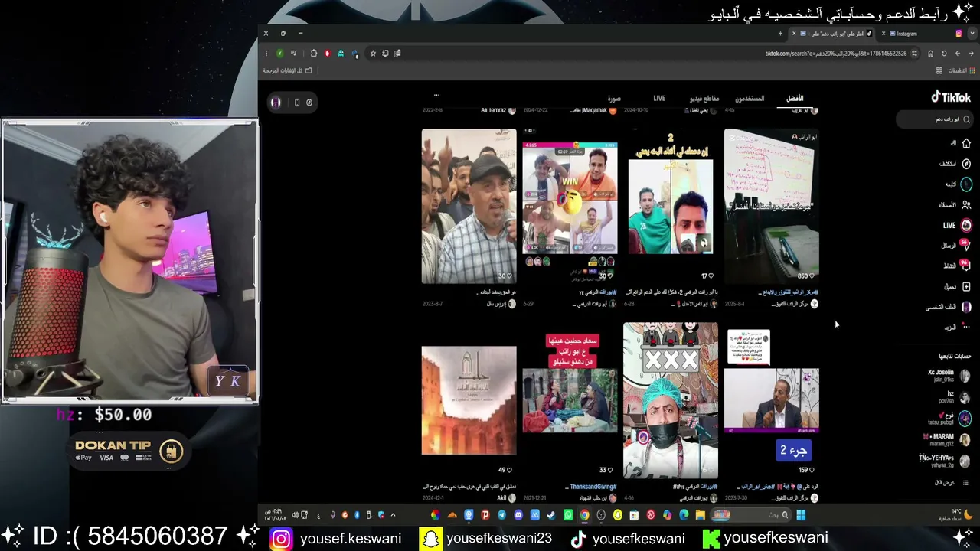Open WhatsApp from the taskbar

click(567, 515)
